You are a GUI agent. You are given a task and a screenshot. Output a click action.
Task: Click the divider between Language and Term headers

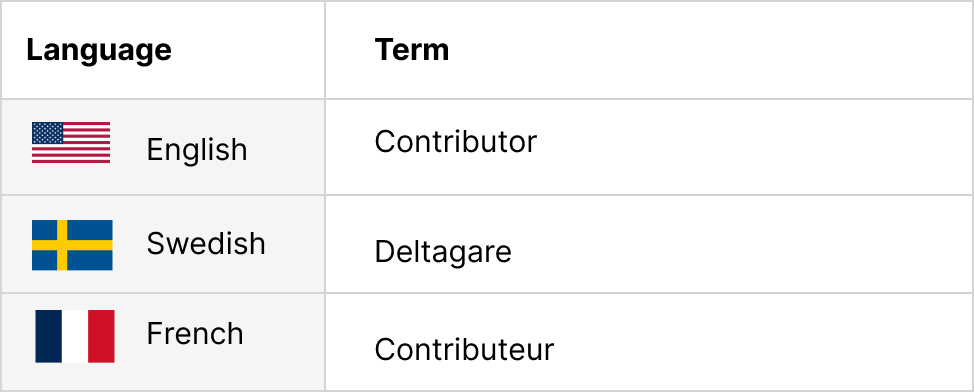pos(325,50)
